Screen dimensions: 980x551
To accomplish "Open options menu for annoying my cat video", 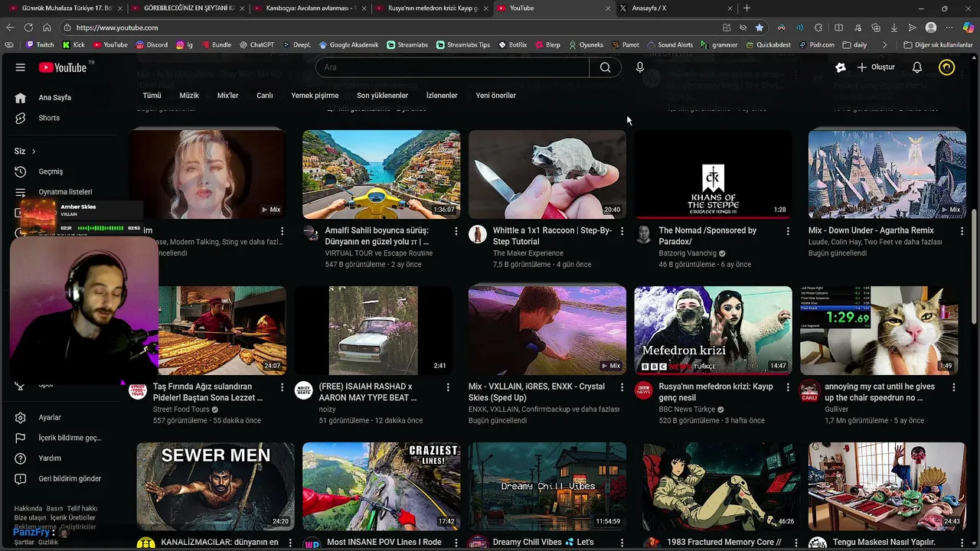I will tap(954, 387).
